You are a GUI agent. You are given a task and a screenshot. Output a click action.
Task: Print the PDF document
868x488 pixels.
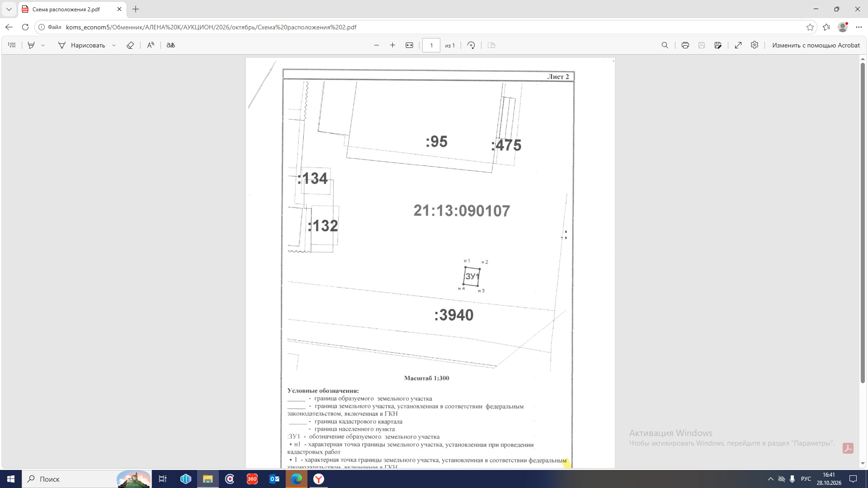coord(685,45)
